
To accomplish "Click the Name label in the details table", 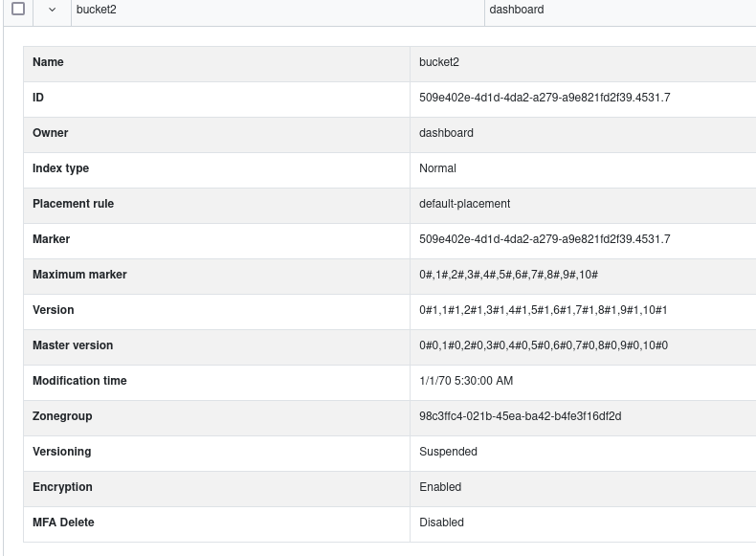I will point(48,62).
